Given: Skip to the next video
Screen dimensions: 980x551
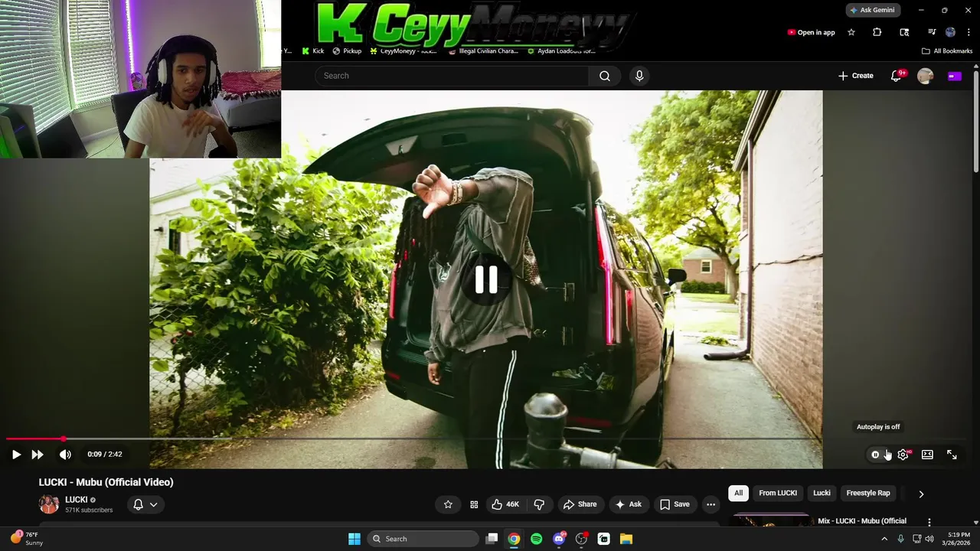Looking at the screenshot, I should coord(37,455).
